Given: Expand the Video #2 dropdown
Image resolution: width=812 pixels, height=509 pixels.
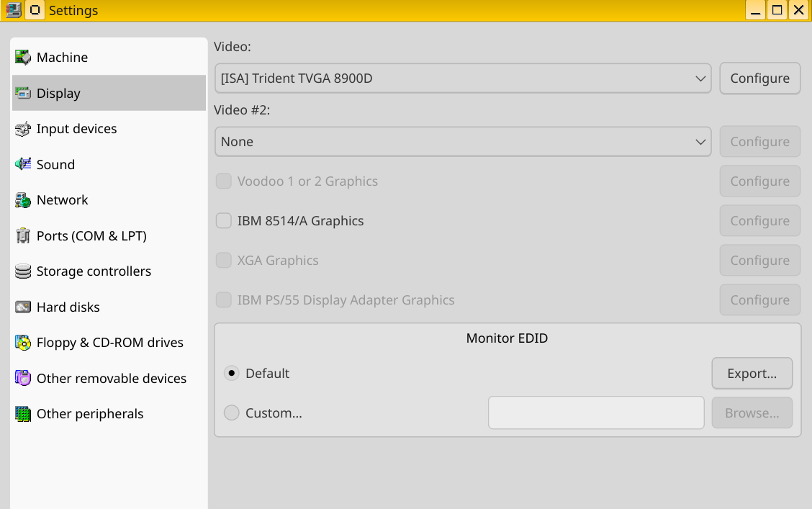Looking at the screenshot, I should click(x=463, y=142).
